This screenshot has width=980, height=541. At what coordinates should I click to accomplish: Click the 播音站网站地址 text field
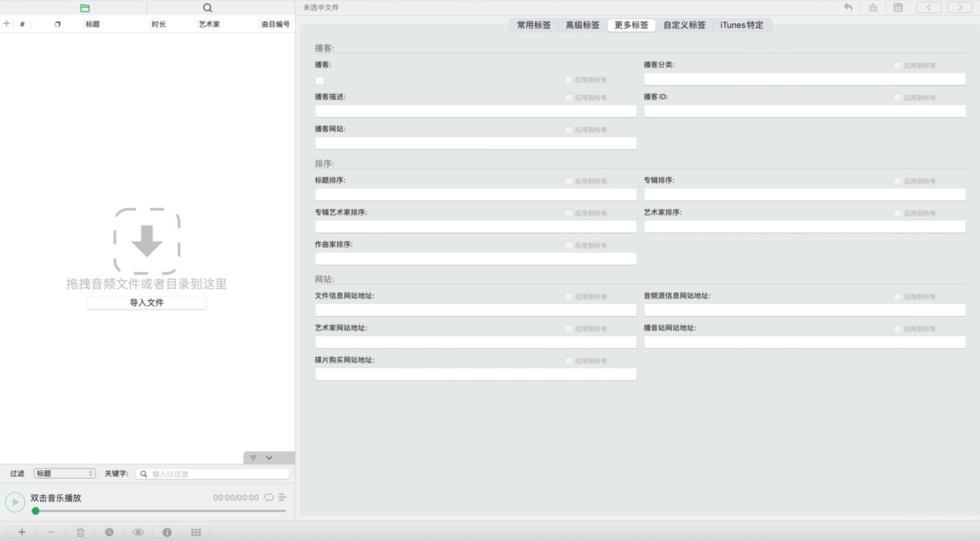805,342
